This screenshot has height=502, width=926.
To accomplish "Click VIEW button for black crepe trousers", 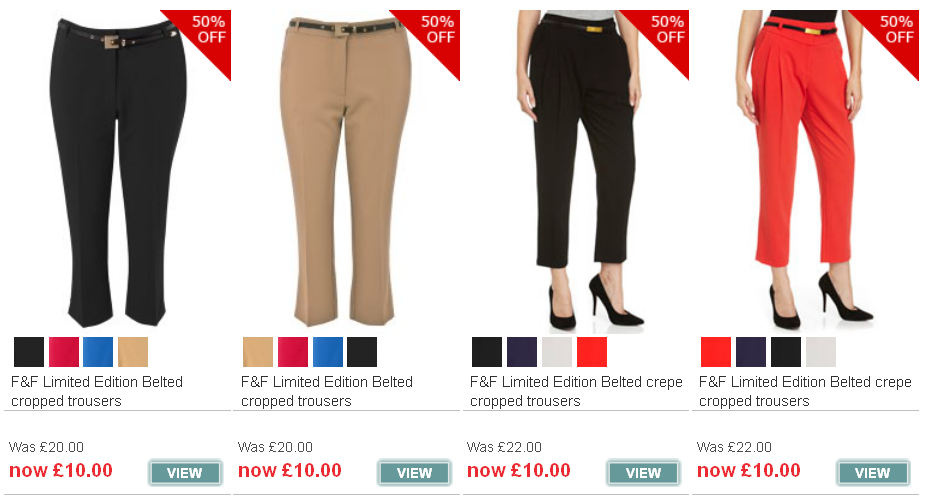I will [643, 473].
